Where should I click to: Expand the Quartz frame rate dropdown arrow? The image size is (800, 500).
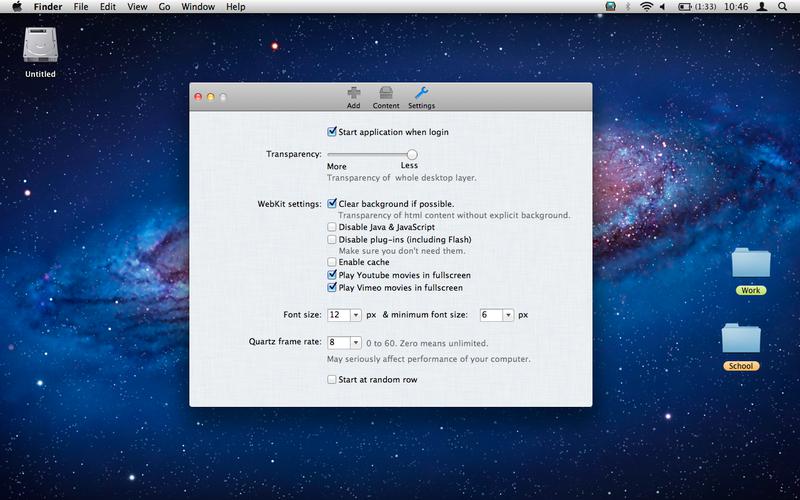coord(356,342)
